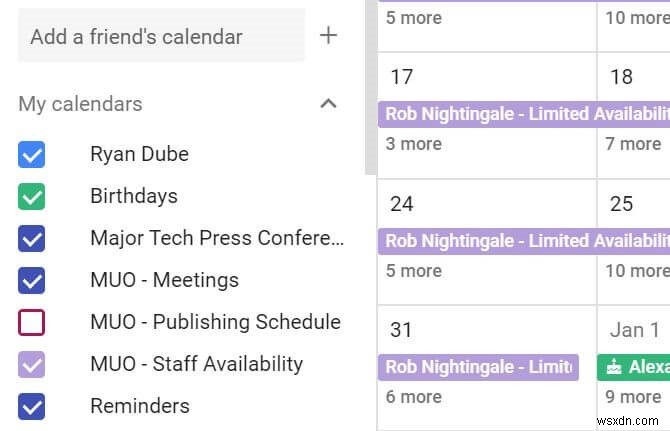Expand 9 more events on Jan 1
670x431 pixels.
point(632,397)
